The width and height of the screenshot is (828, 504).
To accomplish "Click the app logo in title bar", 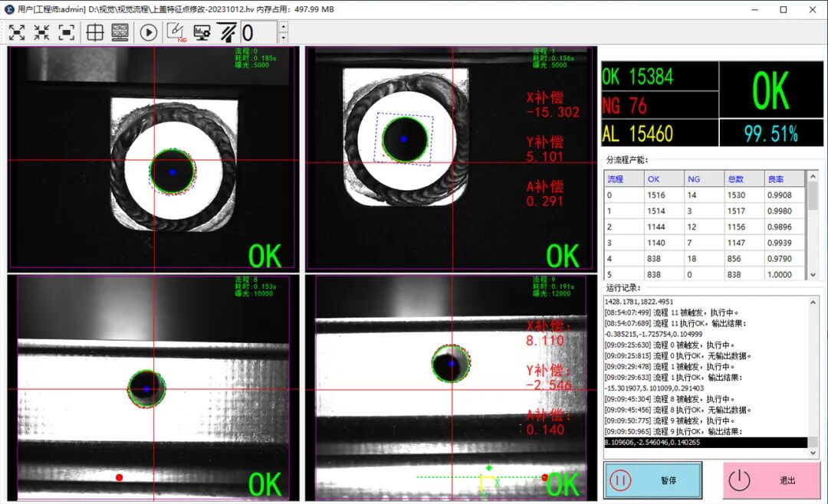I will point(9,9).
